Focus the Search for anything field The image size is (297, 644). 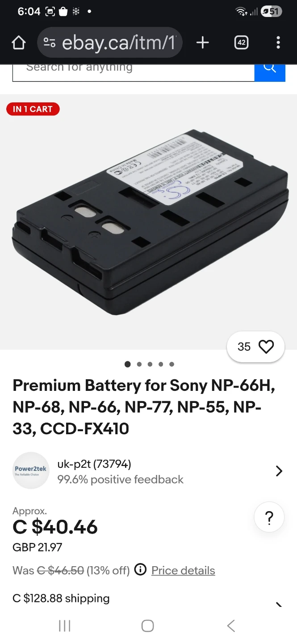pos(134,72)
